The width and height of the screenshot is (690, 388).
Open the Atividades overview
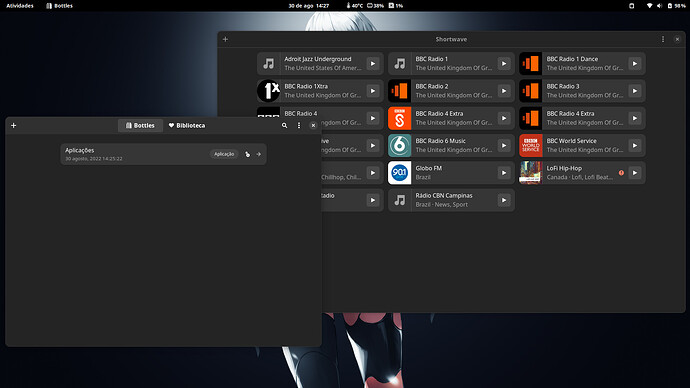pos(20,6)
